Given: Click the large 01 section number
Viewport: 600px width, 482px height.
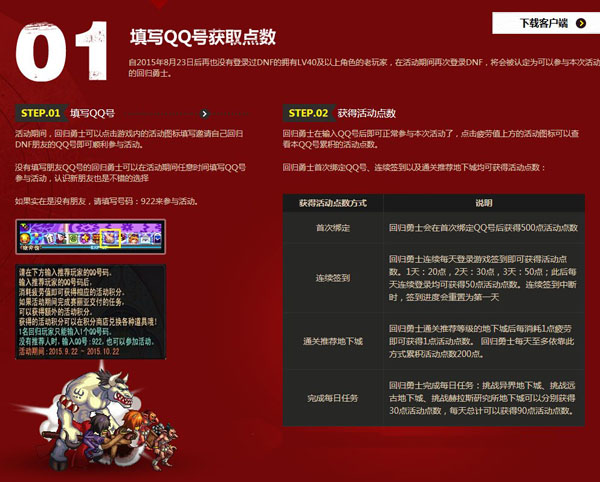Looking at the screenshot, I should click(61, 51).
